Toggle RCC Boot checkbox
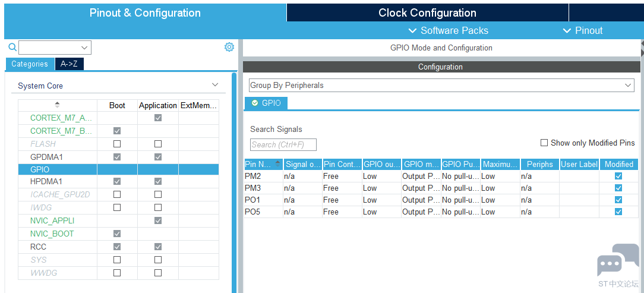This screenshot has width=644, height=293. pyautogui.click(x=117, y=247)
